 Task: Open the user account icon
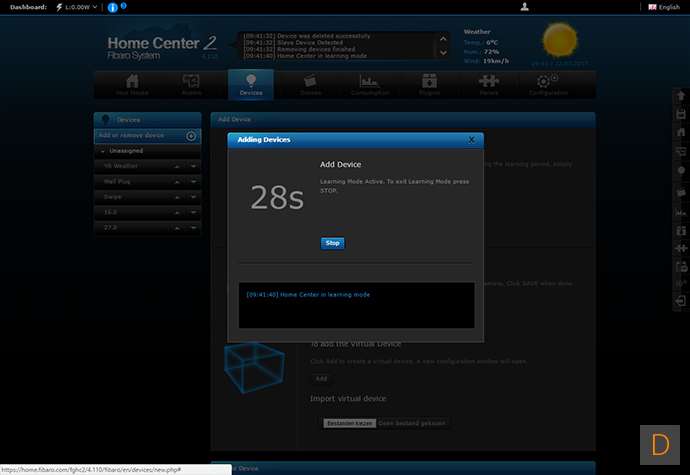point(524,7)
